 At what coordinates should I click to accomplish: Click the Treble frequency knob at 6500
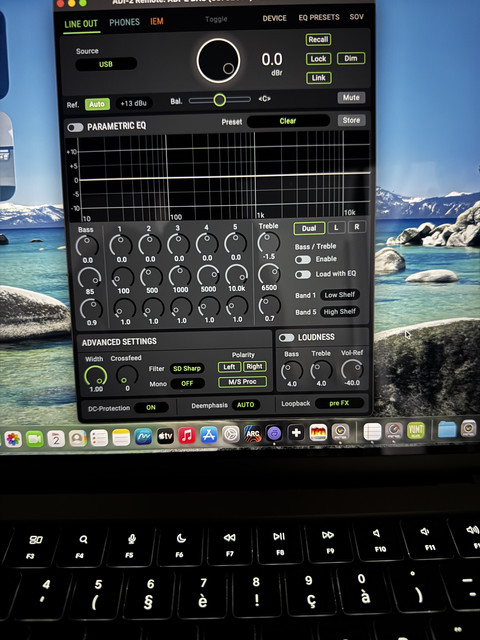tap(269, 274)
